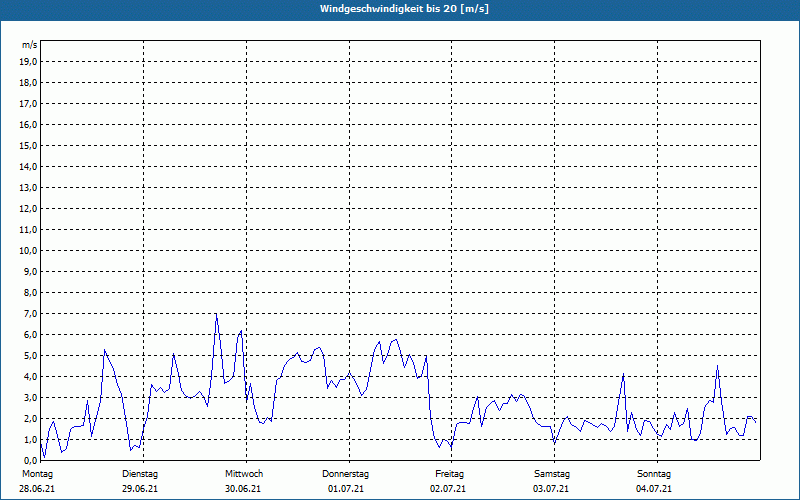Click the 'Sonntag' day label

click(654, 474)
